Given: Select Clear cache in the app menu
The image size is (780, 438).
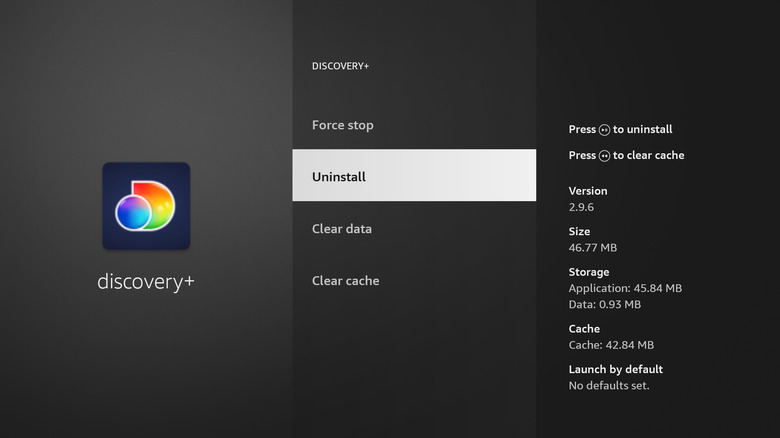Looking at the screenshot, I should (345, 281).
